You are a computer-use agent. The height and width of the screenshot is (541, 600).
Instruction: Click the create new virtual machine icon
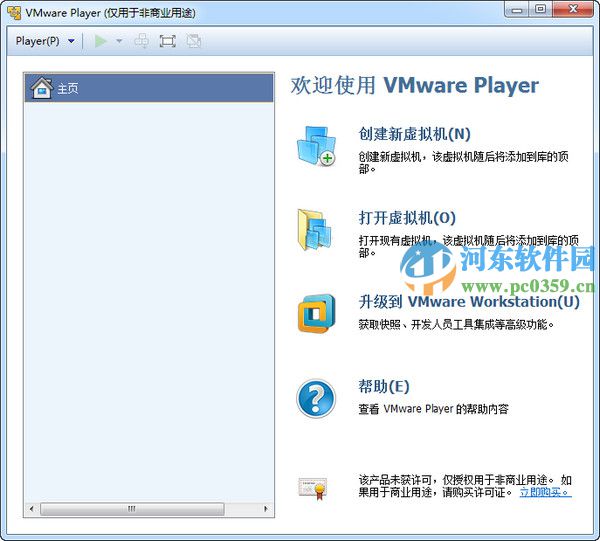(316, 146)
